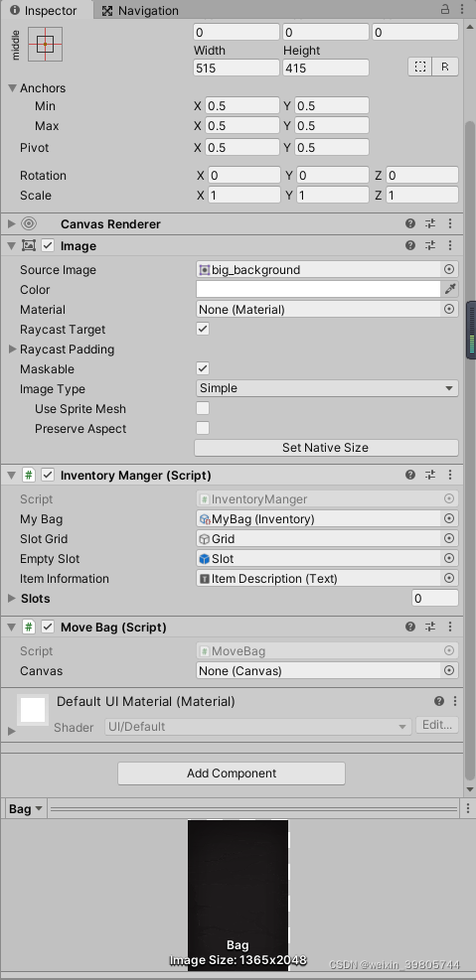Click the Color eyedropper icon
Screen dimensions: 476x980
click(450, 289)
